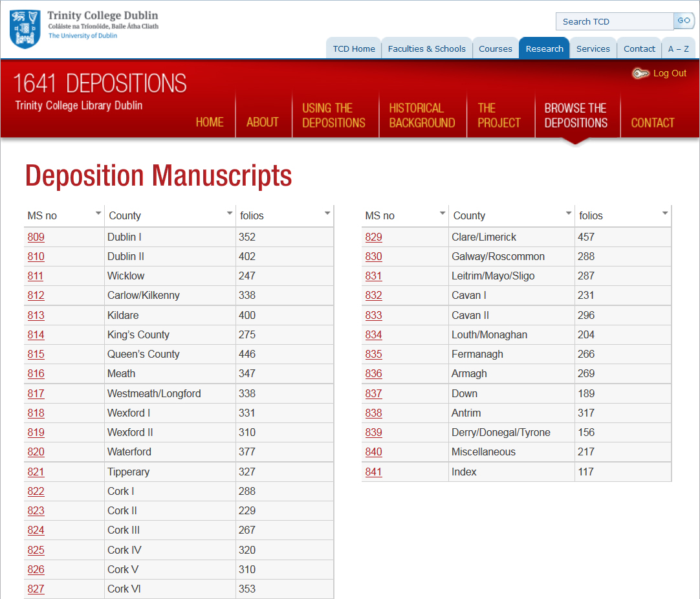Open manuscript 821 link
700x599 pixels.
36,472
